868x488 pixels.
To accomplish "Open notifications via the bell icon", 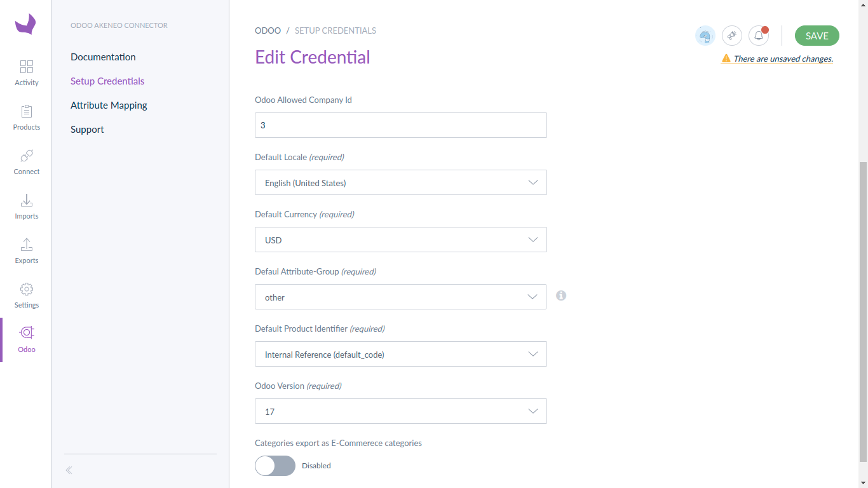I will [758, 36].
